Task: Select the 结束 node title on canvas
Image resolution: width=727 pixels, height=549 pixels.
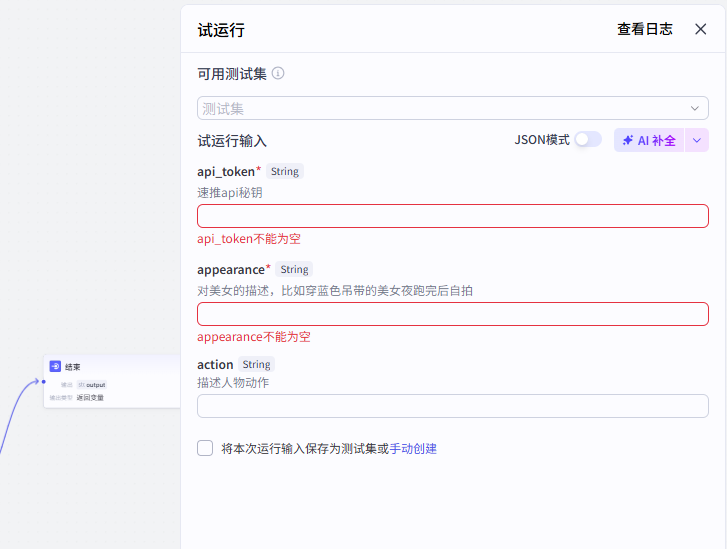Action: click(x=73, y=367)
